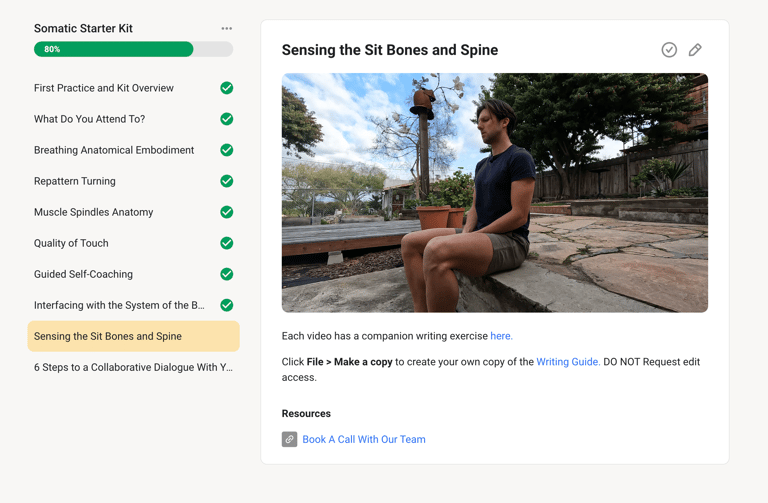The image size is (768, 503).
Task: Toggle the checkmark for Muscle Spindles Anatomy
Action: (x=226, y=212)
